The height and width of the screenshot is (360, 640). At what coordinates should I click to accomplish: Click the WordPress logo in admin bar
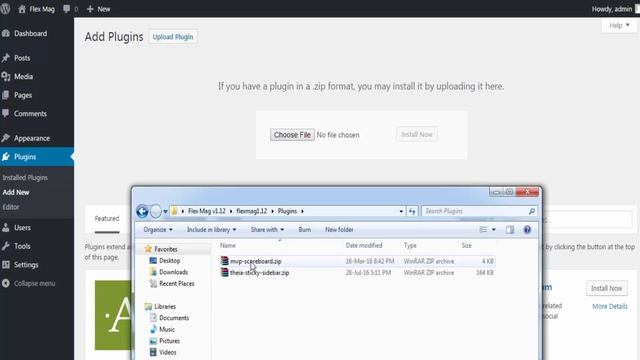(x=5, y=9)
